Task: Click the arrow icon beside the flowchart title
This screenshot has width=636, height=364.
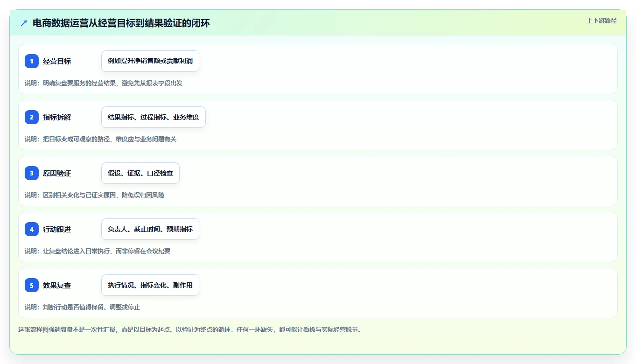Action: click(24, 23)
